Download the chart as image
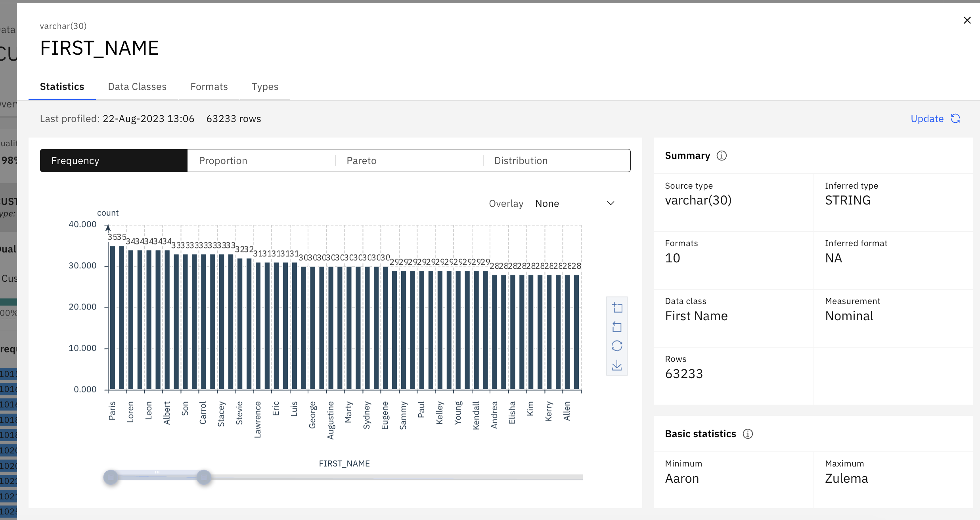 [617, 365]
